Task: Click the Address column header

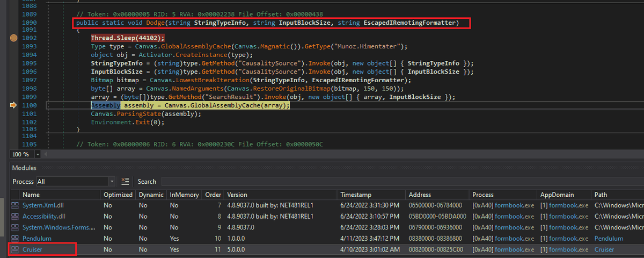Action: [420, 195]
